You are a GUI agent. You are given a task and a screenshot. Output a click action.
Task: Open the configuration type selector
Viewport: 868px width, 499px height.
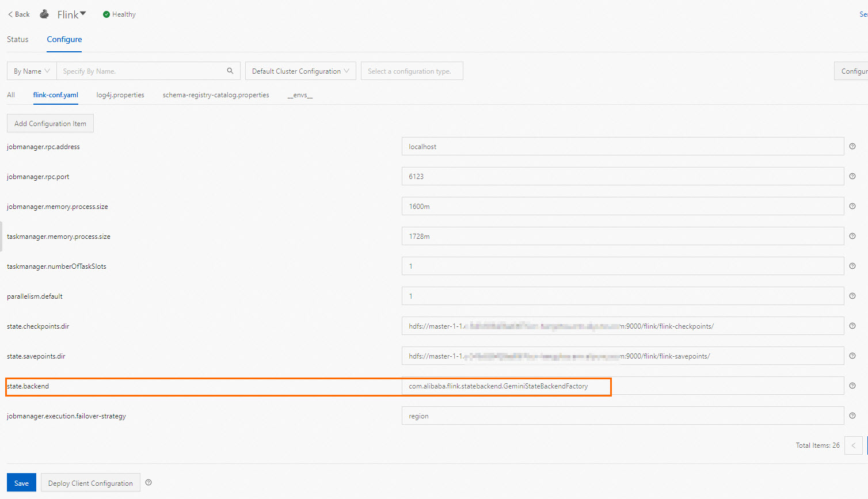point(412,70)
